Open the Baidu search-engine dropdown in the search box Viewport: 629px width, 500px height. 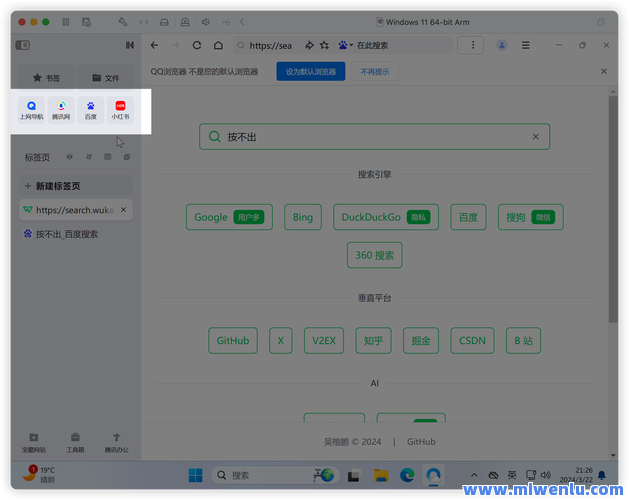pos(345,45)
